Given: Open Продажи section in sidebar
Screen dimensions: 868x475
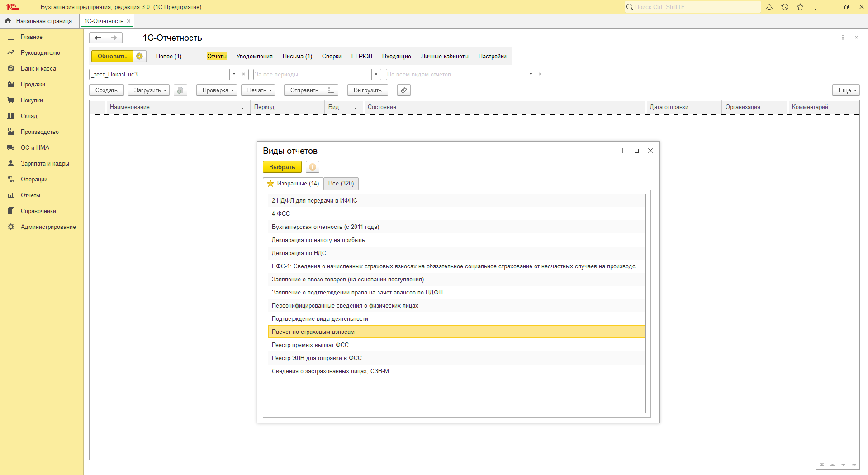Looking at the screenshot, I should [33, 84].
